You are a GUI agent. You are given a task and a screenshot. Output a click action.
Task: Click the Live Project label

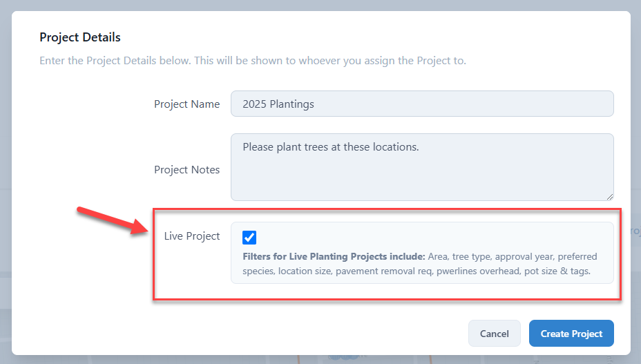[x=192, y=236]
